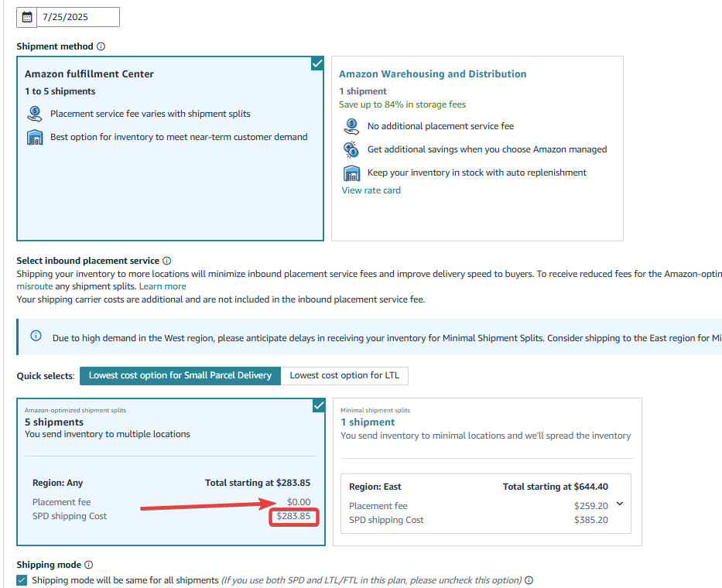The height and width of the screenshot is (588, 722).
Task: Click the $259.20 placement fee value
Action: [x=591, y=506]
